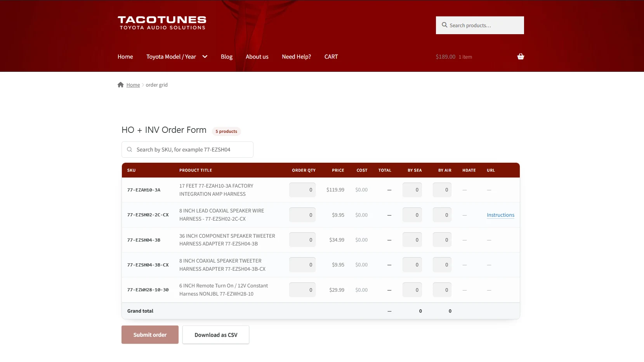Click the shopping basket cart icon

(521, 57)
